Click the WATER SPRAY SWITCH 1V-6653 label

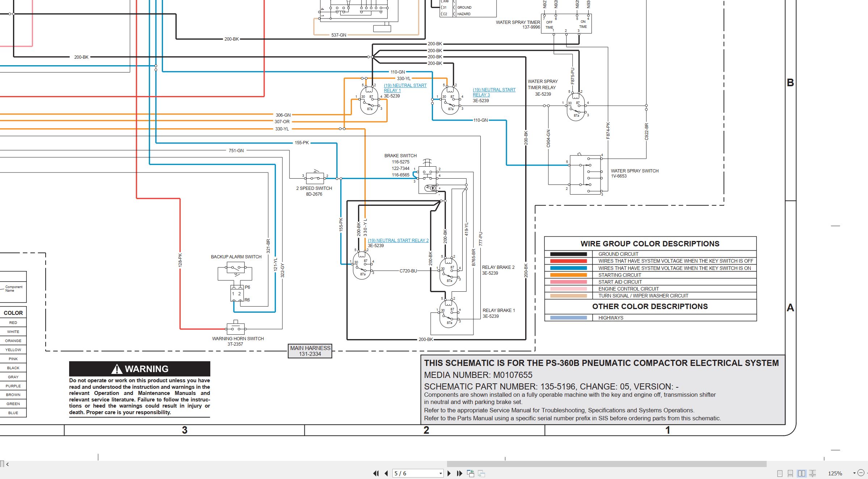click(x=635, y=173)
